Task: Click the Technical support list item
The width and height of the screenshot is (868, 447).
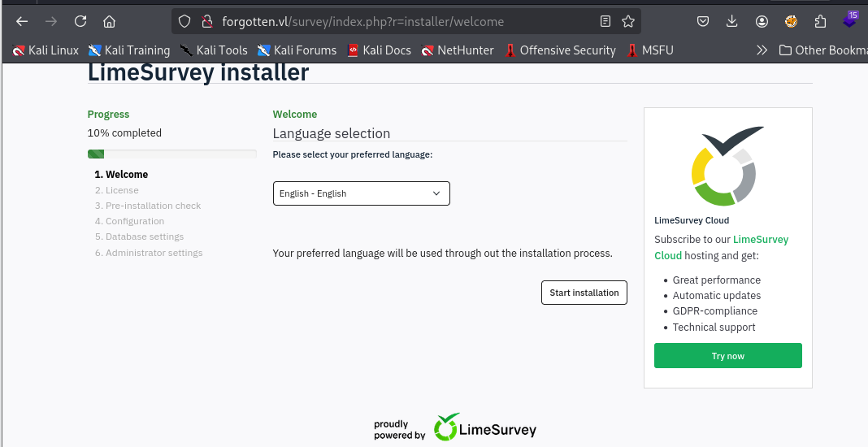Action: (714, 327)
